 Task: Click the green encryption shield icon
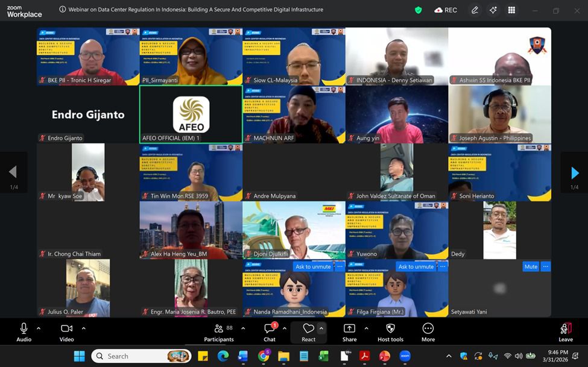tap(419, 10)
